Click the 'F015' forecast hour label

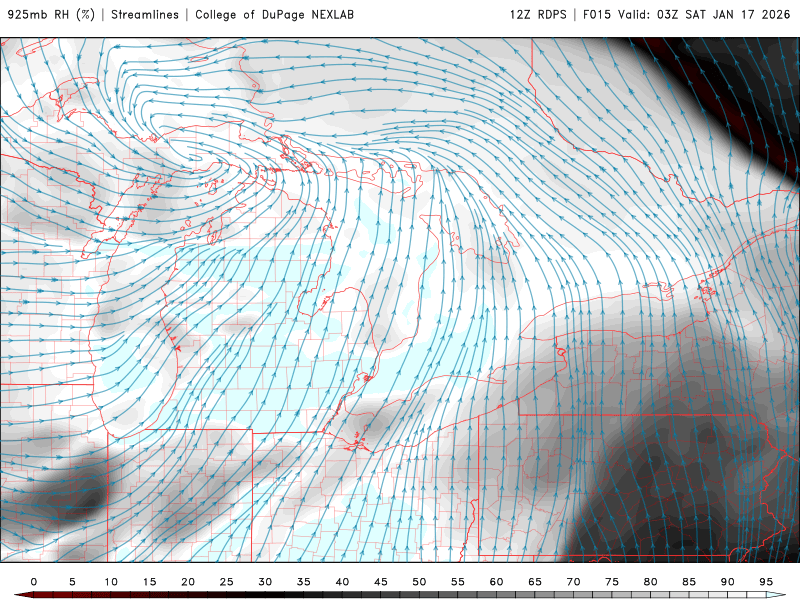point(597,14)
